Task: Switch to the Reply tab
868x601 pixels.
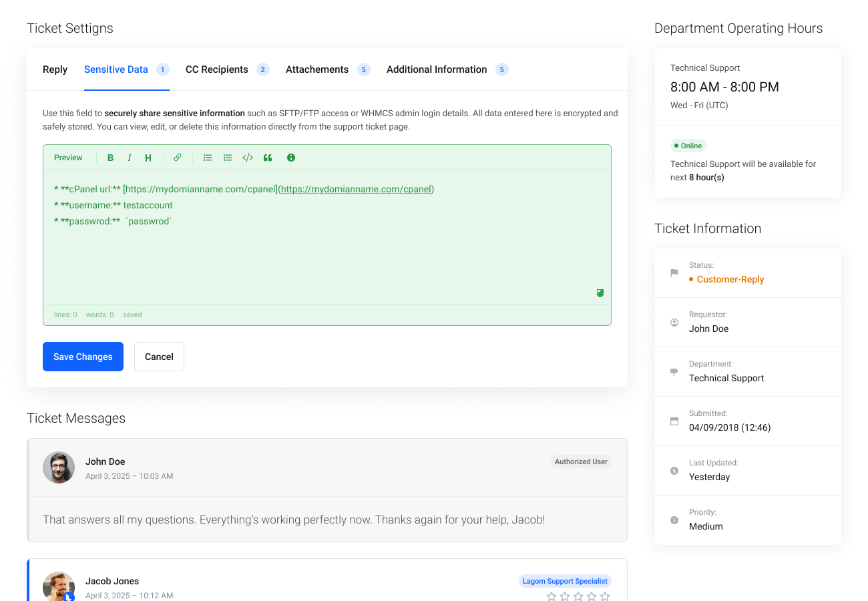Action: (55, 69)
